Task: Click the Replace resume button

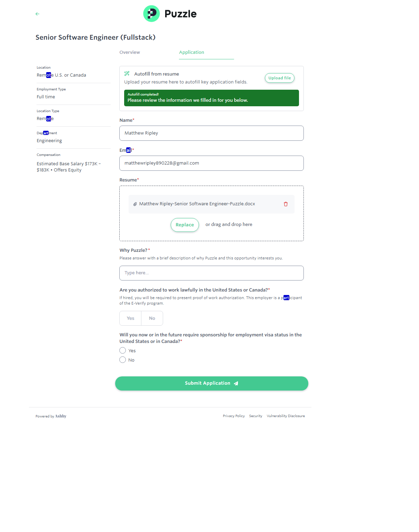Action: [x=185, y=225]
